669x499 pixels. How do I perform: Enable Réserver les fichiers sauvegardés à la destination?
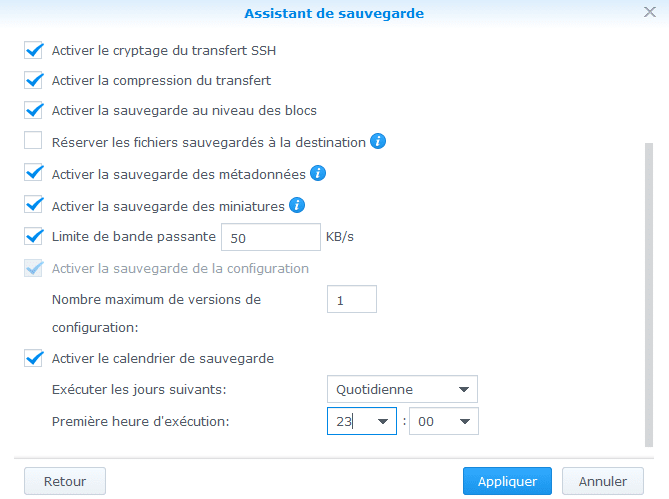[33, 140]
